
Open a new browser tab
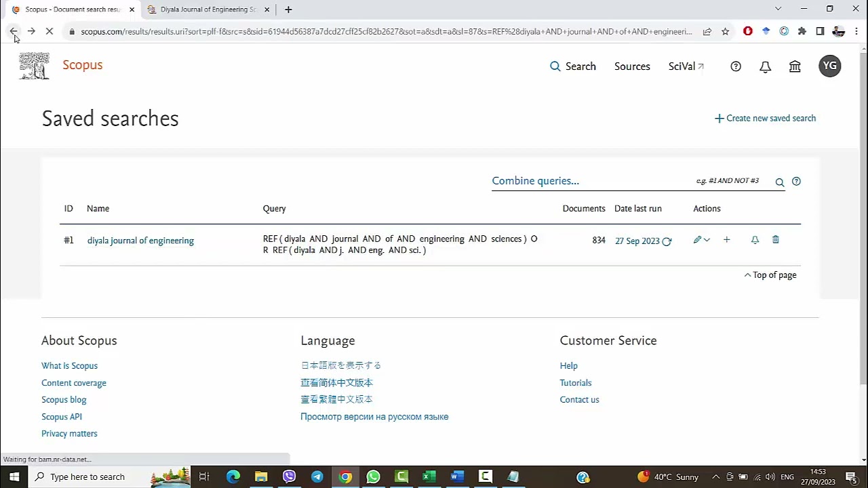tap(288, 9)
